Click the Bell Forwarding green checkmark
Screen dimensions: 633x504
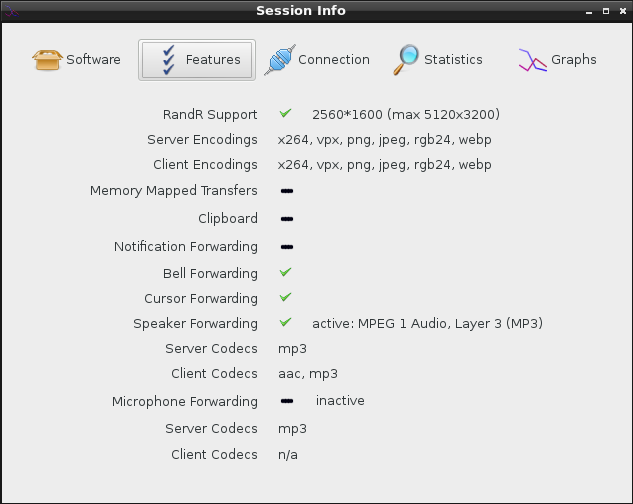(285, 273)
